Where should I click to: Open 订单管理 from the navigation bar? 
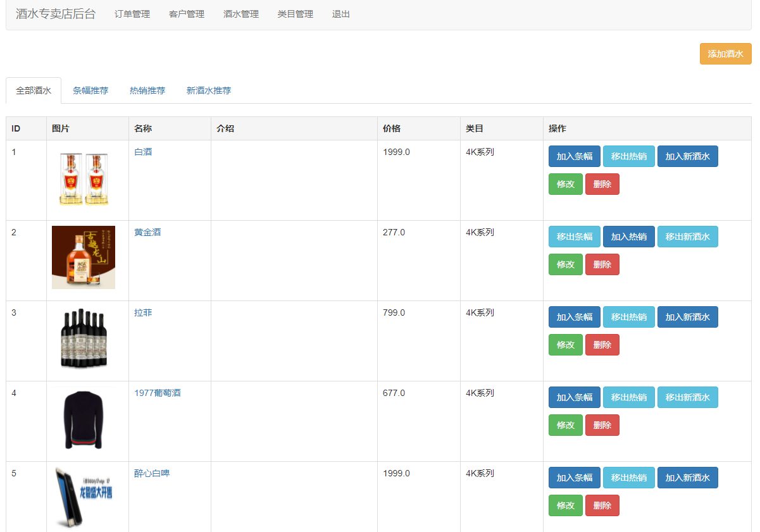point(131,13)
